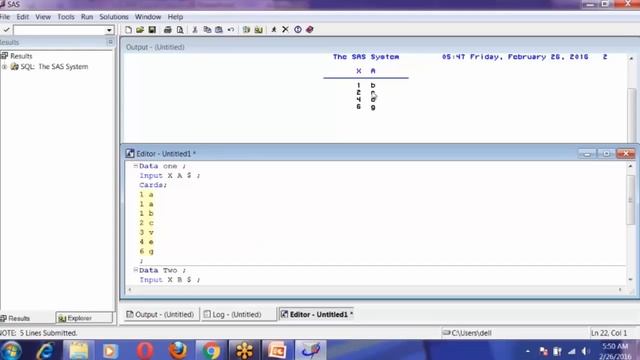This screenshot has width=640, height=360.
Task: Collapse the Data one step in editor
Action: (x=136, y=166)
